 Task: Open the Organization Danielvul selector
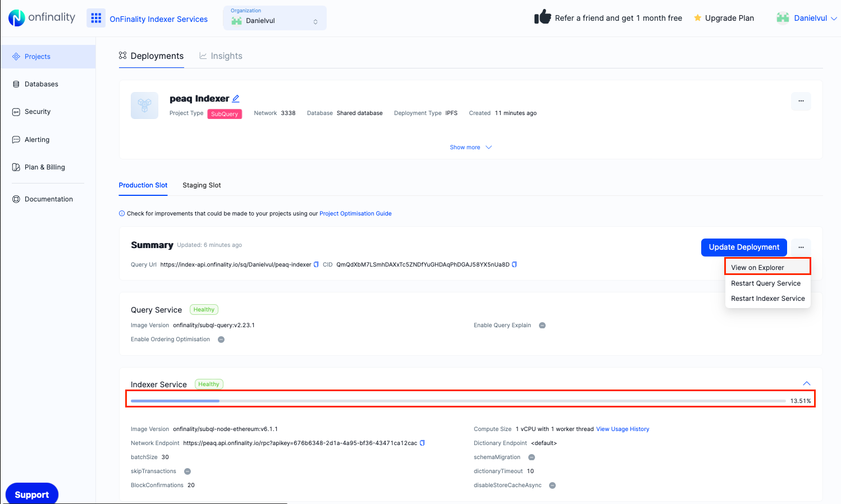tap(275, 17)
